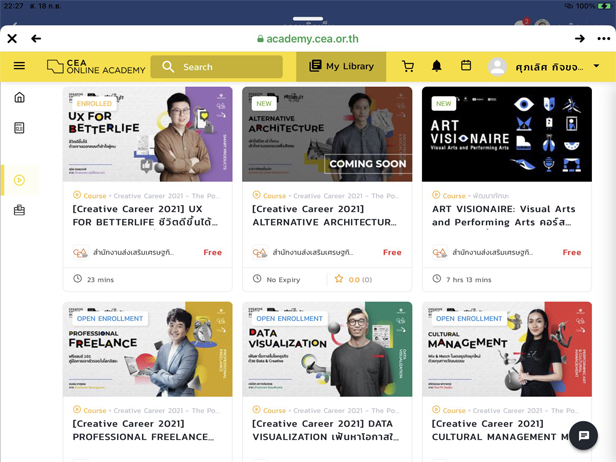Open the calendar icon in header
Screen dimensions: 616x462
pos(466,65)
